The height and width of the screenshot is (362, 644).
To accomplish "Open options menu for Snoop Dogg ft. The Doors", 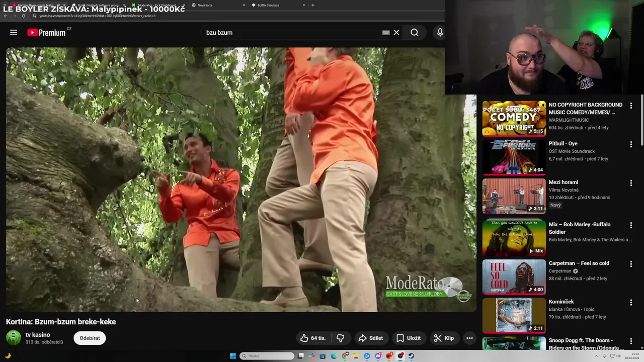I will coord(631,341).
